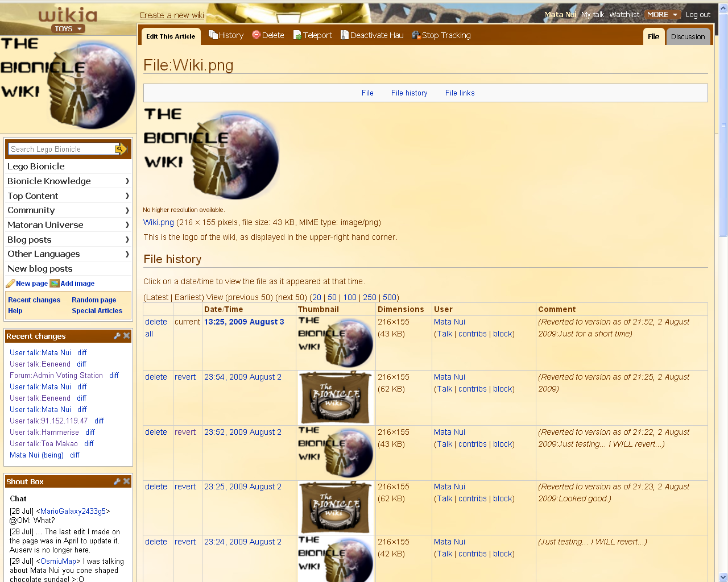Expand Top Content submenu
728x582 pixels.
point(127,196)
